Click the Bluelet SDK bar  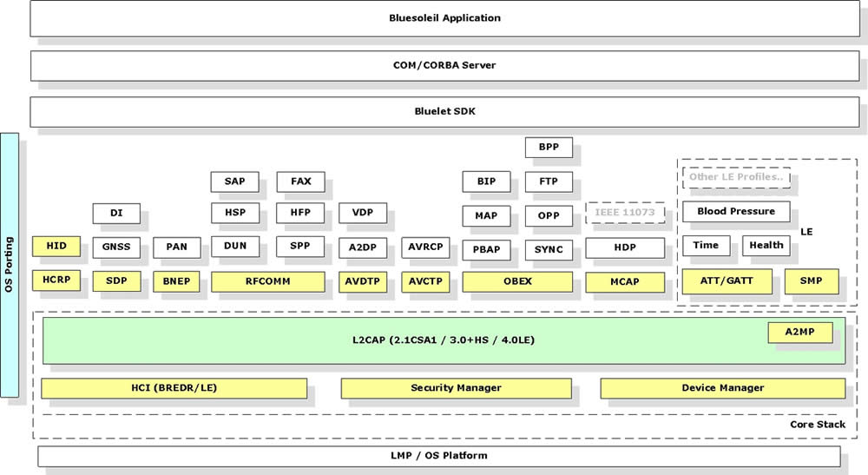point(444,112)
